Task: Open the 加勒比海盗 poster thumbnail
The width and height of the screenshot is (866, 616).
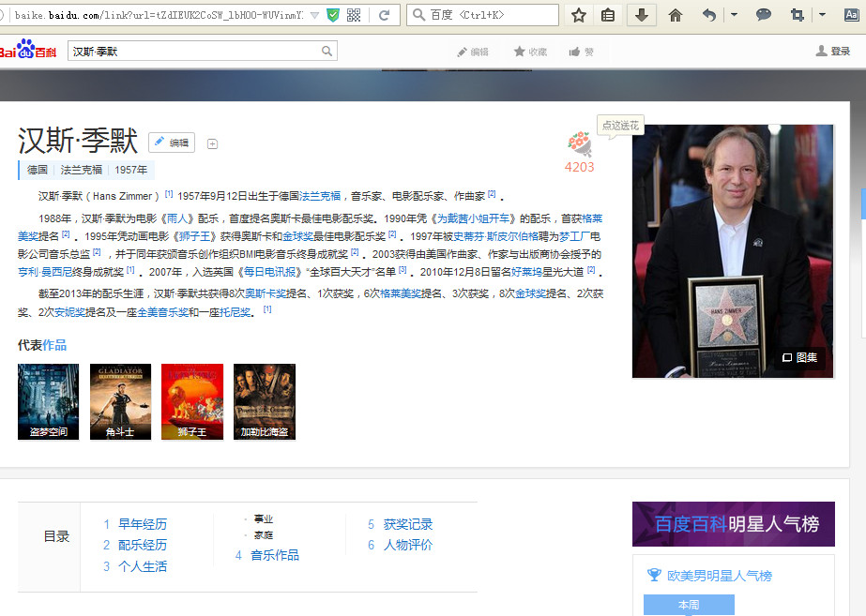Action: pyautogui.click(x=265, y=402)
